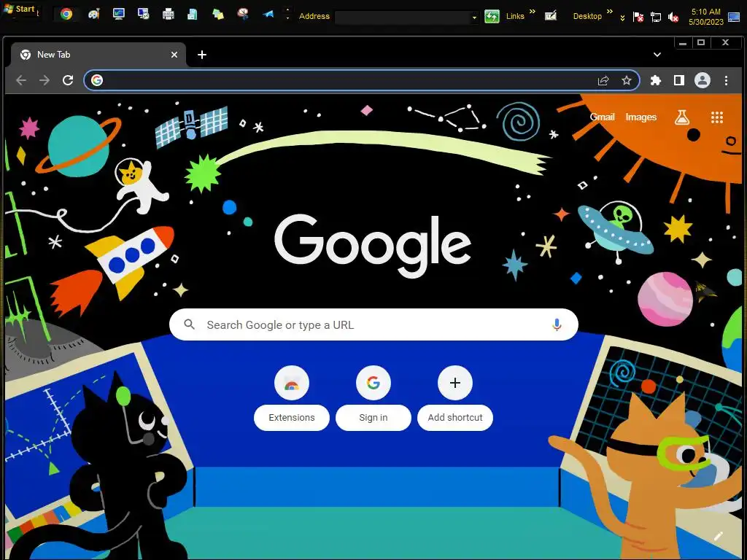Image resolution: width=747 pixels, height=560 pixels.
Task: Click the green Go button beside Address bar
Action: pyautogui.click(x=492, y=16)
